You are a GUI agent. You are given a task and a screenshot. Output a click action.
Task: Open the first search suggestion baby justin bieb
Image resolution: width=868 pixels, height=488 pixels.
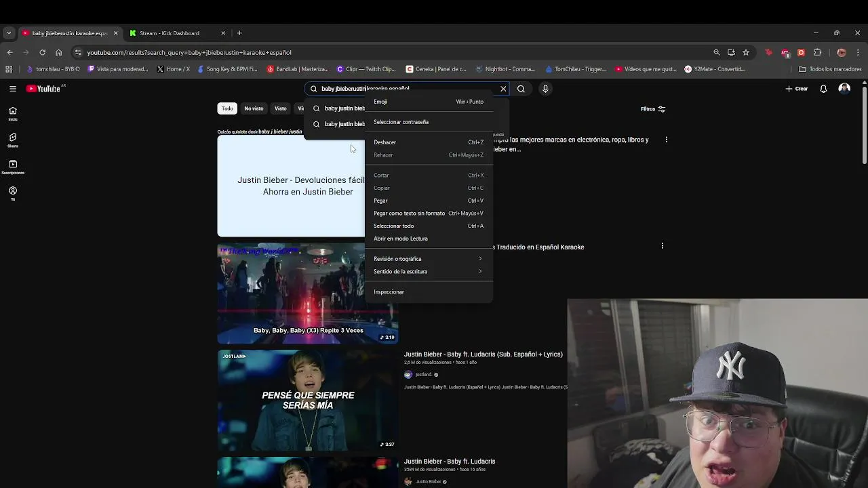tap(338, 108)
